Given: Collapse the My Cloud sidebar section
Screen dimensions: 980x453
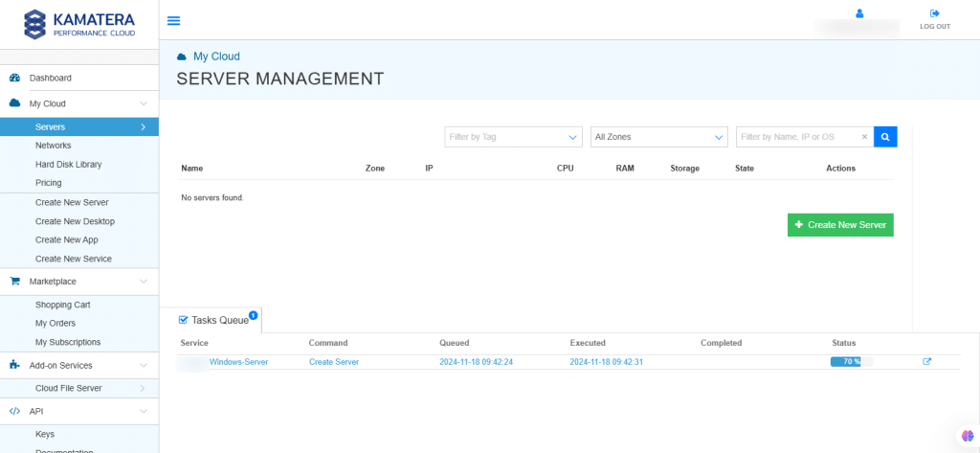Looking at the screenshot, I should [x=143, y=103].
